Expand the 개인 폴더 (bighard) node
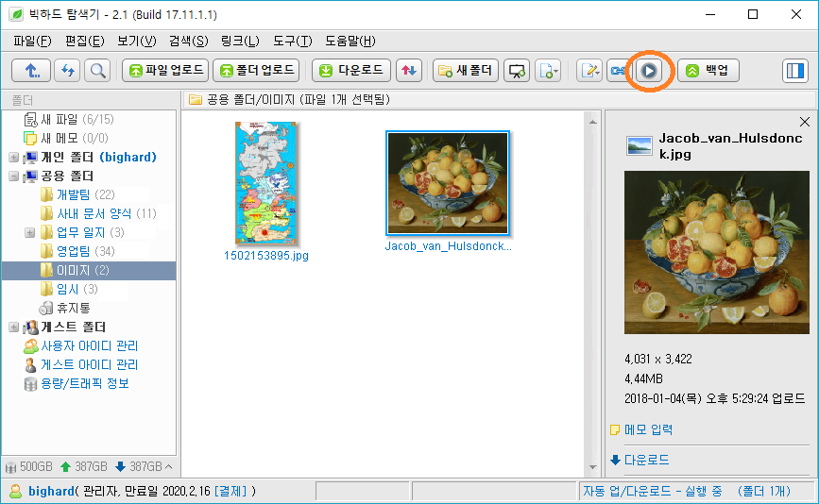819x504 pixels. pyautogui.click(x=14, y=157)
